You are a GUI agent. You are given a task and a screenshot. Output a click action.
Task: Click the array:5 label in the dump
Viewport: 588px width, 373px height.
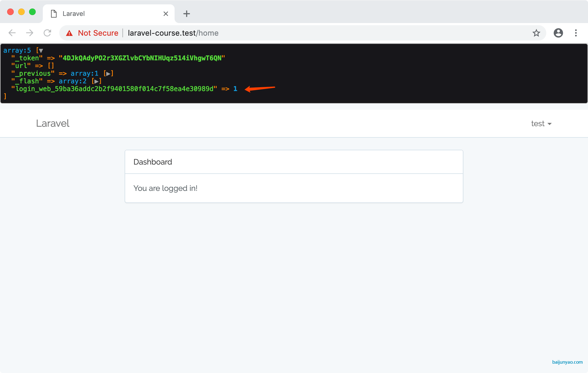tap(17, 50)
